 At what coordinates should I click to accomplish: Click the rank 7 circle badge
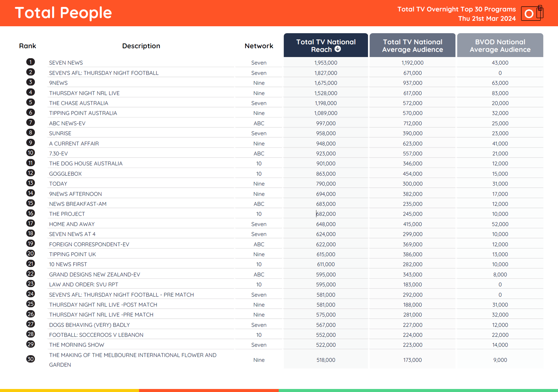click(30, 123)
